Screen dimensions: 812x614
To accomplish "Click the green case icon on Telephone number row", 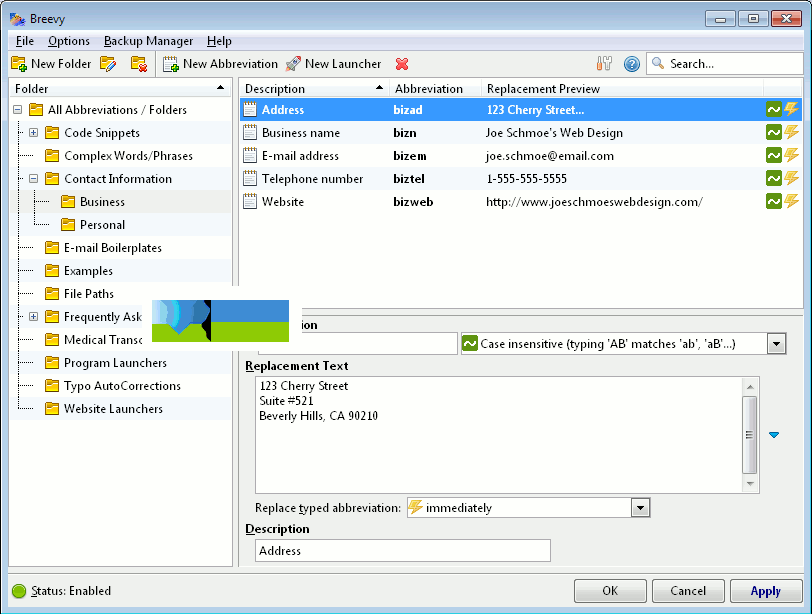I will pos(774,179).
